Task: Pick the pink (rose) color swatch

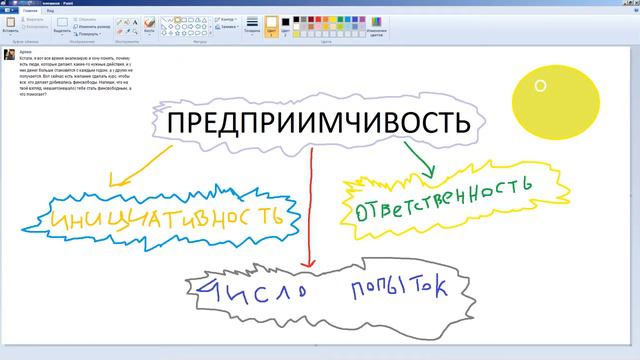Action: pos(318,27)
